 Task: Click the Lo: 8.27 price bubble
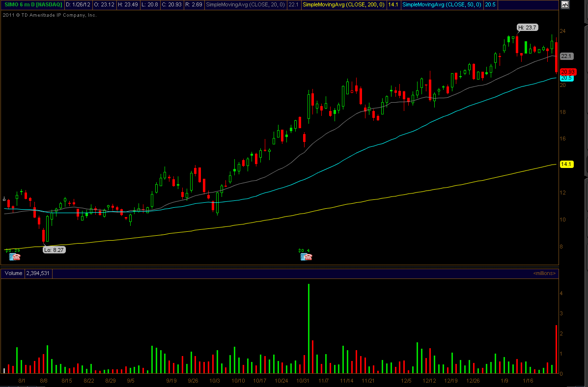[x=55, y=250]
